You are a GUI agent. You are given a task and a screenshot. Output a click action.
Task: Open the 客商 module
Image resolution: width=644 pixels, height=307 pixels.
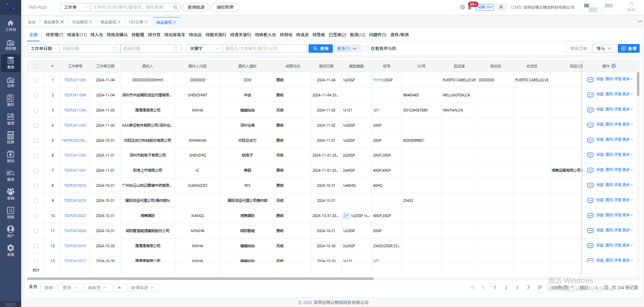coord(10,193)
